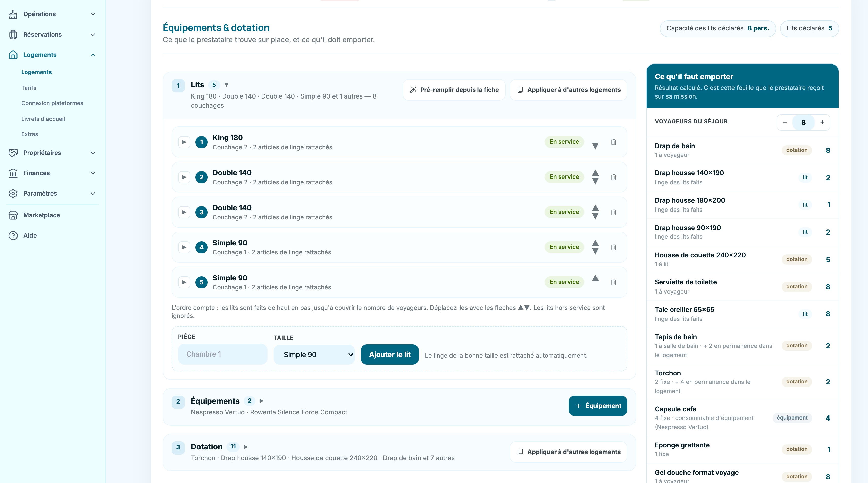Image resolution: width=868 pixels, height=483 pixels.
Task: Click Pré-remplir depuis la fiche
Action: coord(454,90)
